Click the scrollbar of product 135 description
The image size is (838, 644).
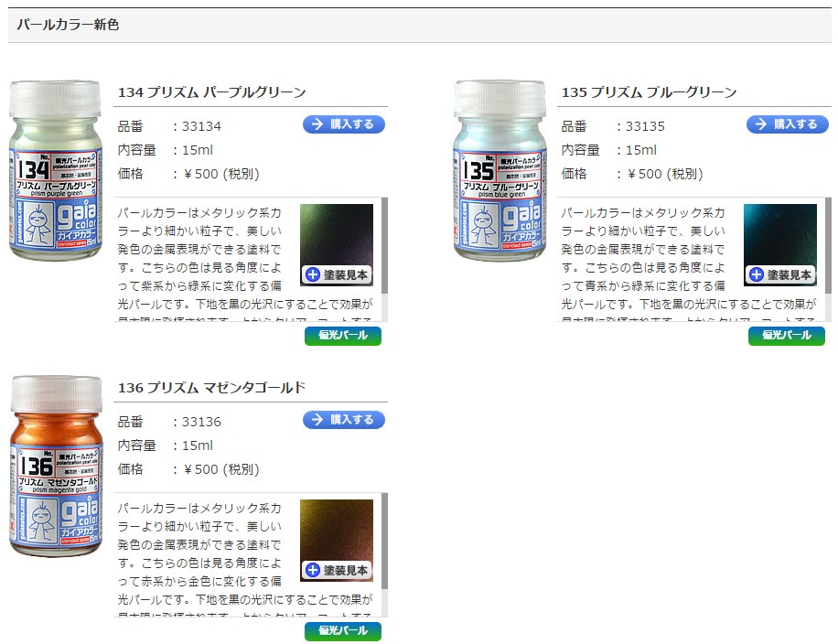[x=828, y=246]
